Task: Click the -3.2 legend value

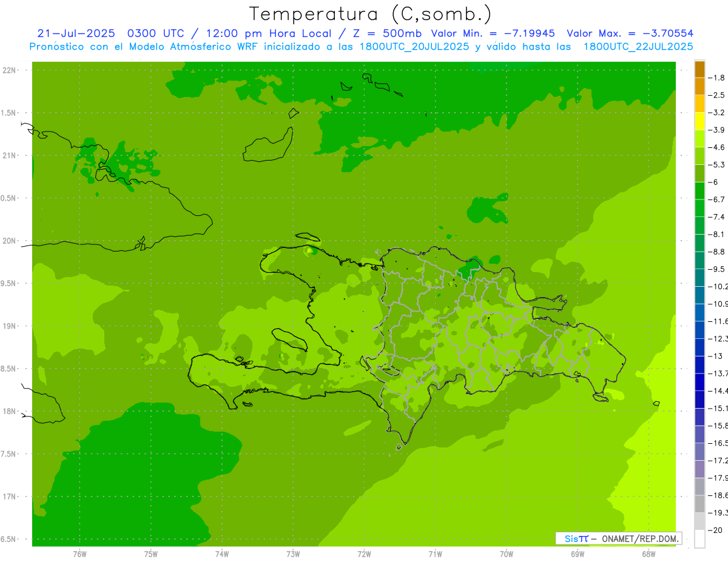Action: (716, 113)
